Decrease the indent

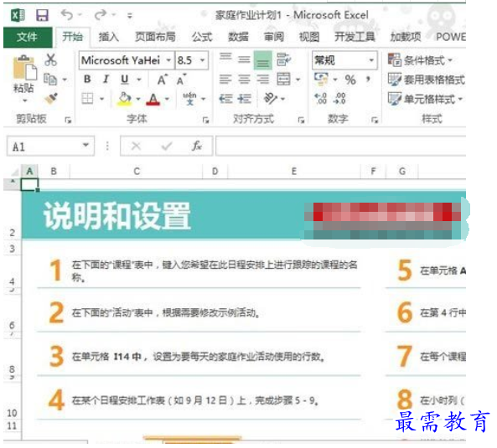coord(225,99)
